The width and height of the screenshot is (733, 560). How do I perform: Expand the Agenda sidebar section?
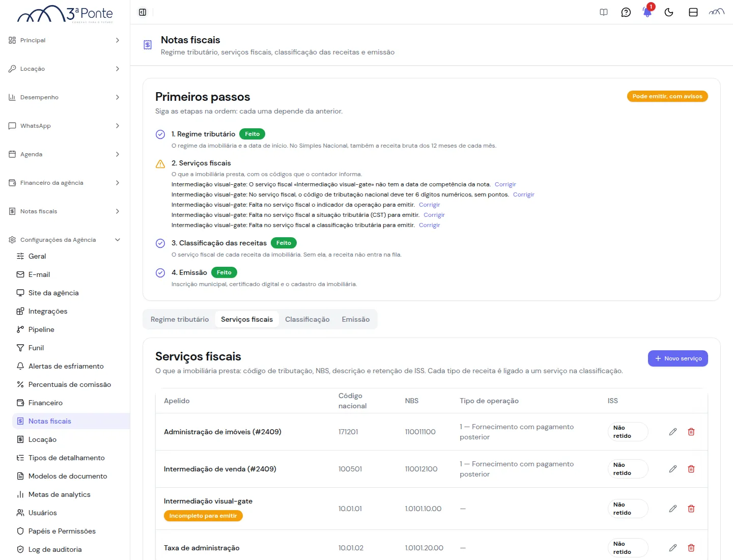click(x=65, y=154)
